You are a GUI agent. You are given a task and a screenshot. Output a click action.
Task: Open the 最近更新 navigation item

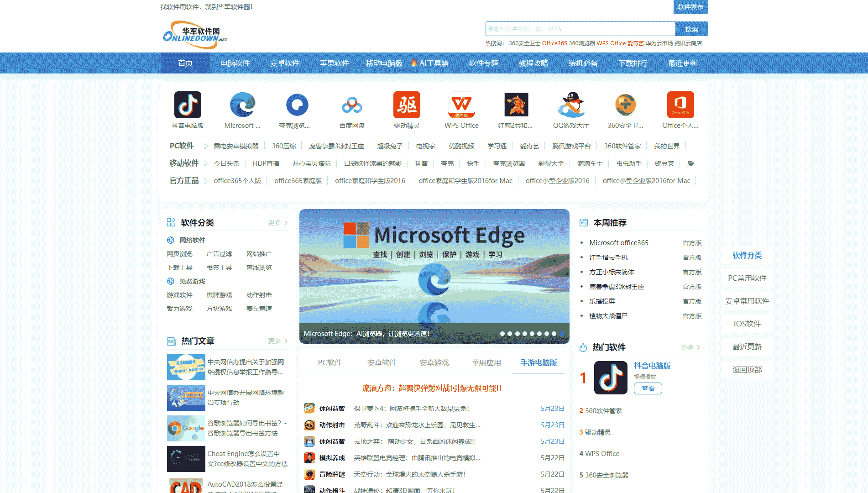click(683, 63)
